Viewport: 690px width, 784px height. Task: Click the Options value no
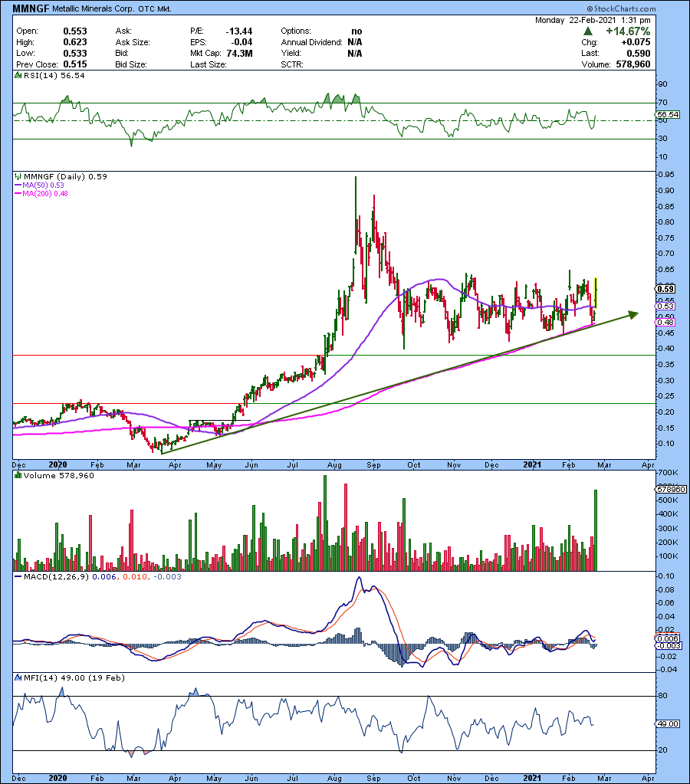tap(356, 31)
